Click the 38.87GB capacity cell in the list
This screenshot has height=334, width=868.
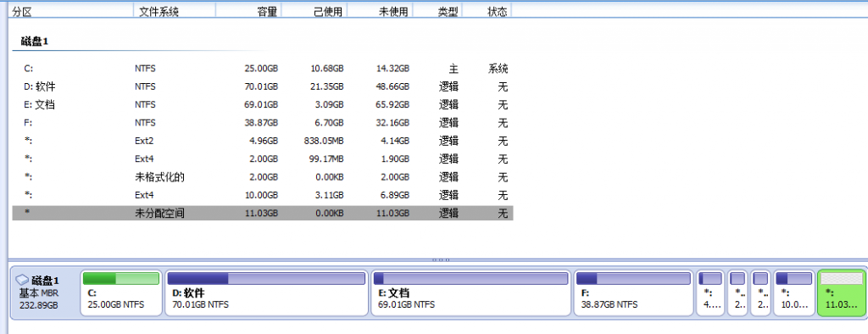click(261, 122)
